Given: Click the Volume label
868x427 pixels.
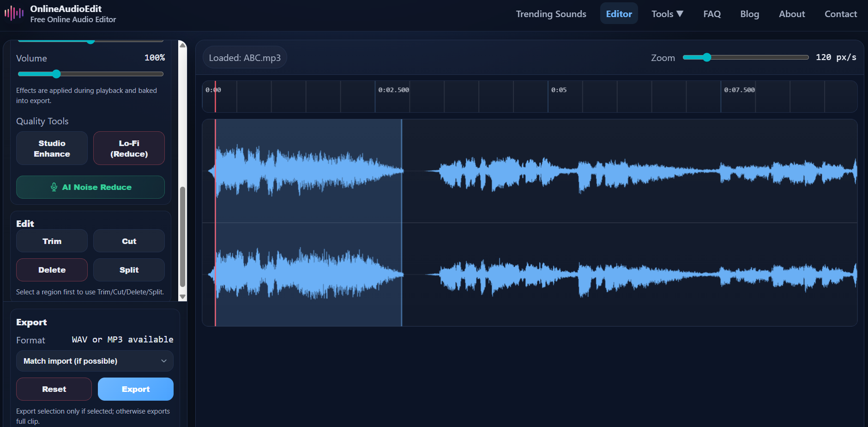Looking at the screenshot, I should [31, 58].
